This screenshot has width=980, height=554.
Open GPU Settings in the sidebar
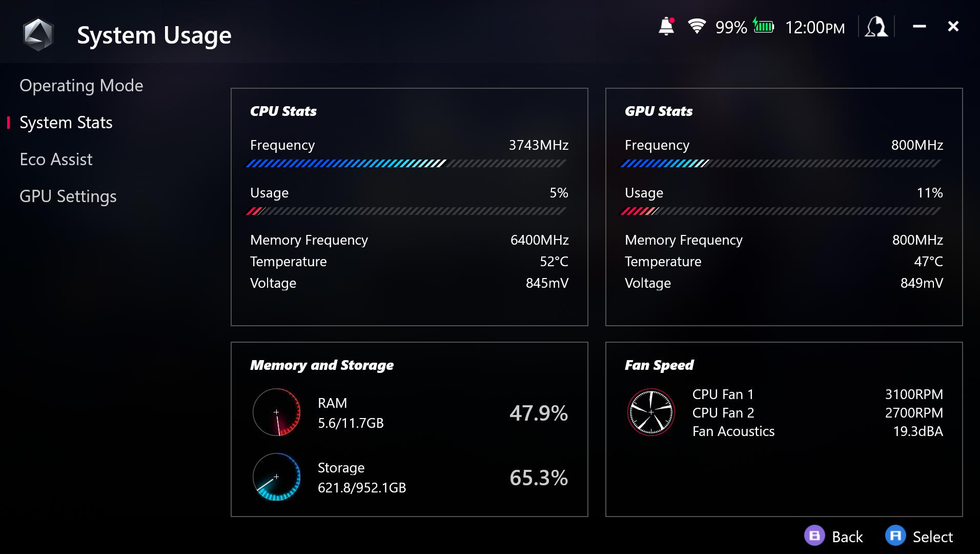pyautogui.click(x=68, y=196)
